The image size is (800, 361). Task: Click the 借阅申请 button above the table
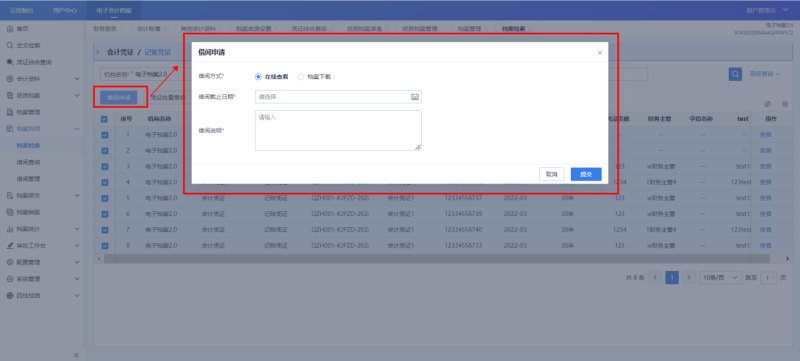(x=119, y=97)
